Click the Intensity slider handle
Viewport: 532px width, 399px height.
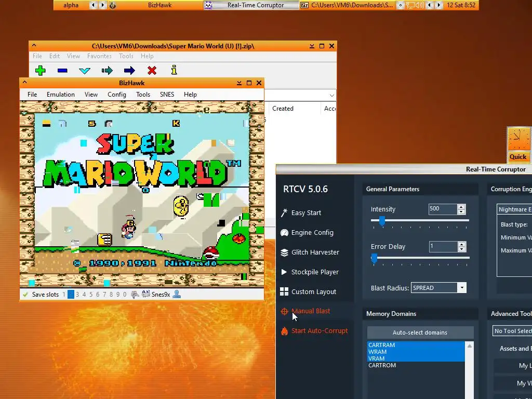[382, 221]
